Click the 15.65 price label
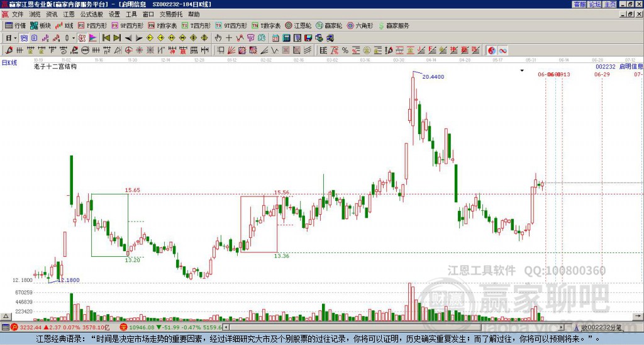Viewport: 644px width, 345px height. pyautogui.click(x=132, y=190)
